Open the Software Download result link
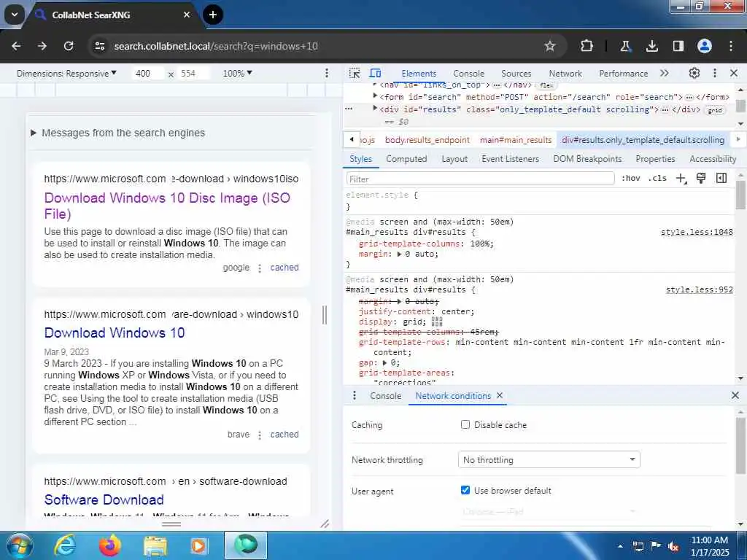This screenshot has height=560, width=747. click(104, 499)
